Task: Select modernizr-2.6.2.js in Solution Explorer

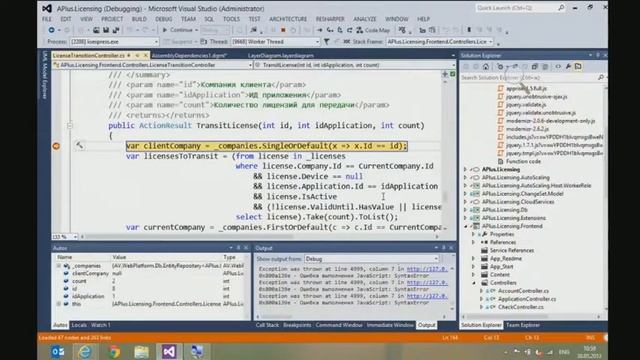Action: pyautogui.click(x=527, y=129)
